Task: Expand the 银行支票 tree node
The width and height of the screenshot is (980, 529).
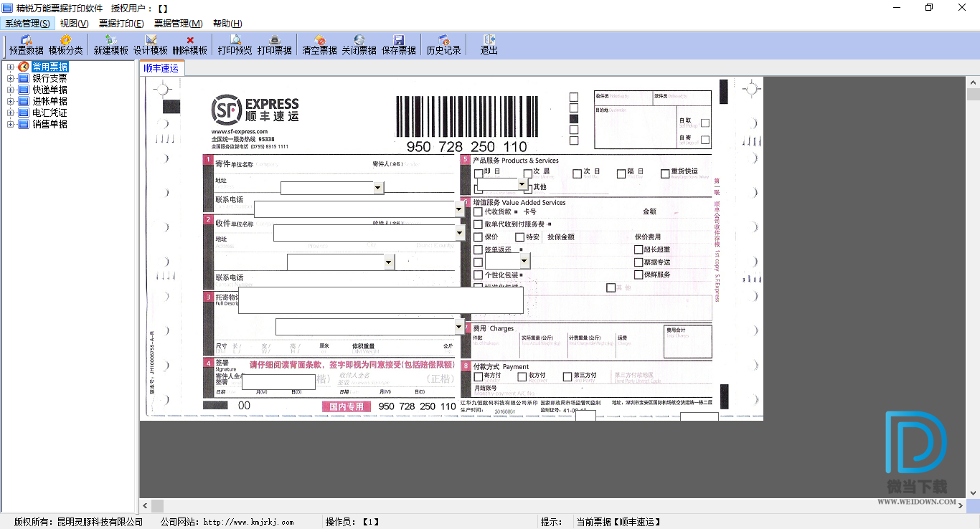Action: (x=10, y=78)
